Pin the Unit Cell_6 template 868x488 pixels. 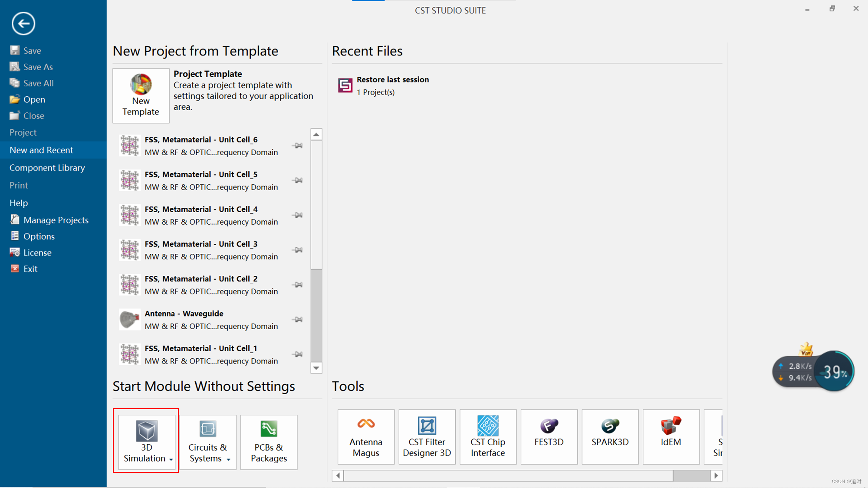(298, 146)
